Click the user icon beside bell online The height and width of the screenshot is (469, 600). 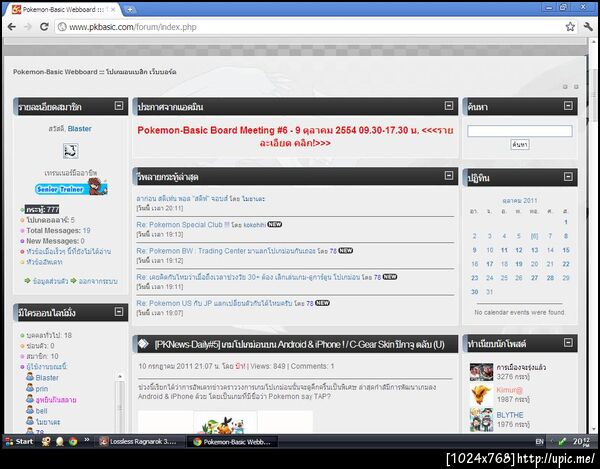coord(30,410)
